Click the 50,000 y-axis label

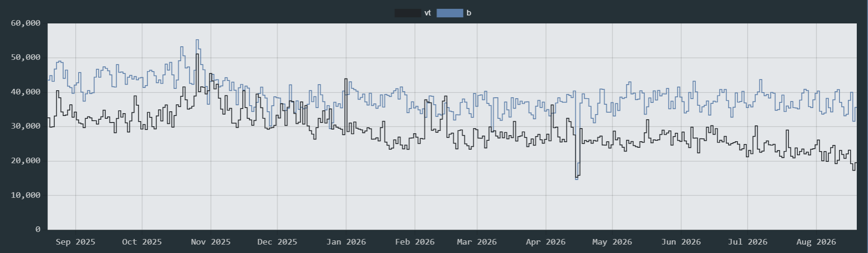tap(26, 58)
